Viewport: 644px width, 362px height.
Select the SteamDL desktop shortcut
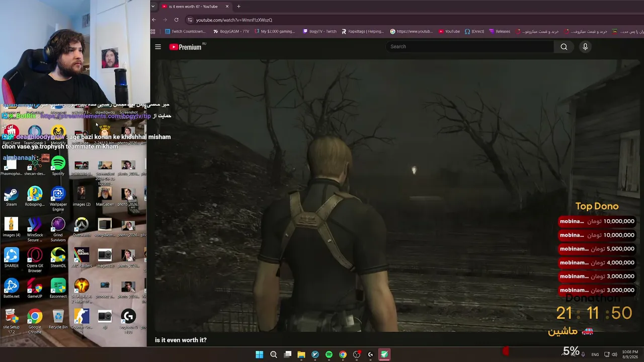[58, 258]
